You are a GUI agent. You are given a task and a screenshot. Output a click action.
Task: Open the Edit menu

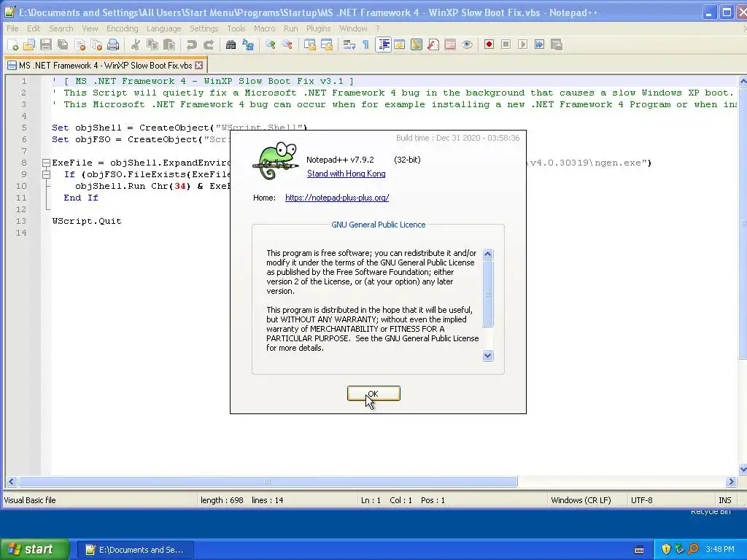(x=34, y=28)
